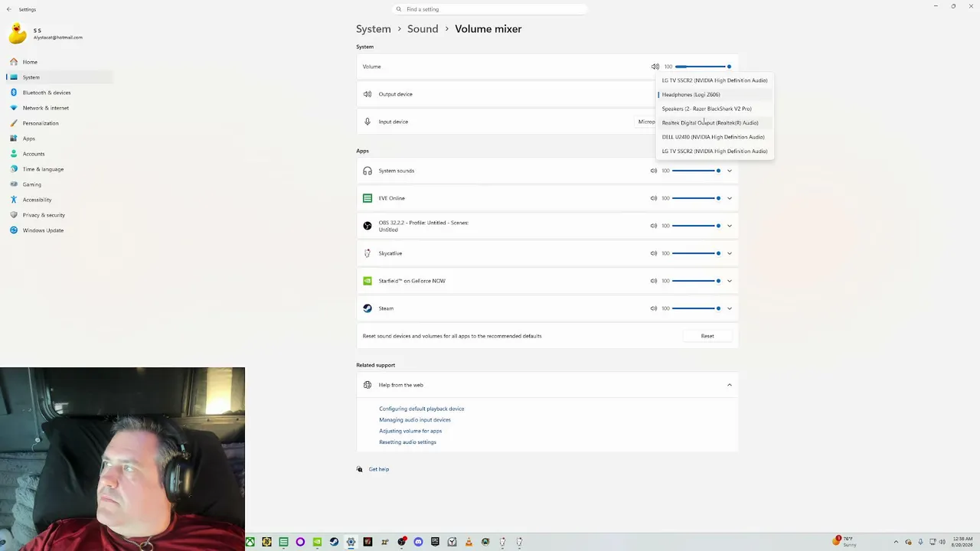This screenshot has width=980, height=551.
Task: Mute the system Volume speaker icon
Action: 655,67
